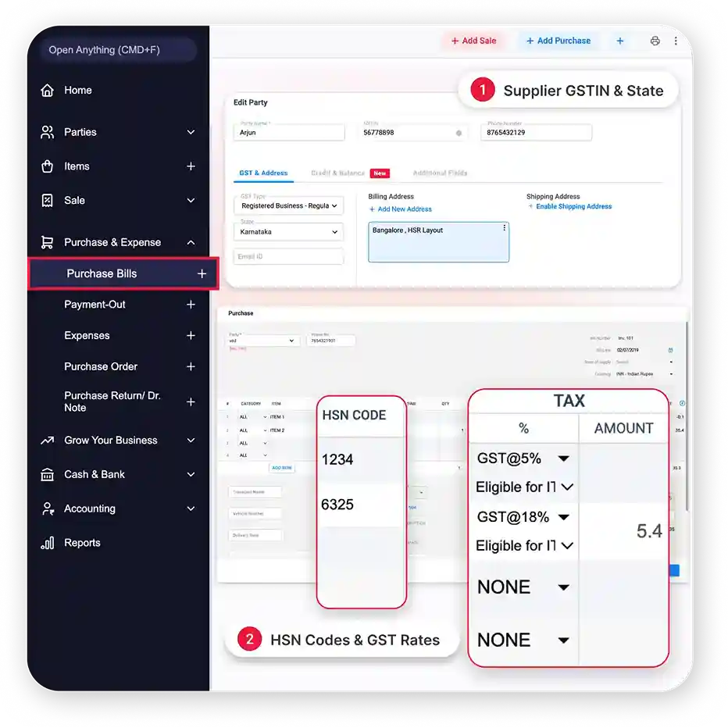Screen dimensions: 728x728
Task: Click the Open Anything search box
Action: (118, 50)
